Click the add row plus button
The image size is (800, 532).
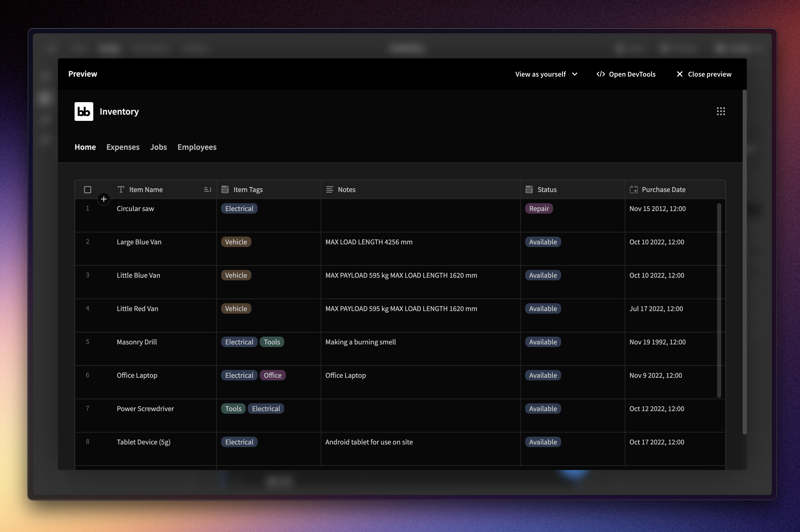[104, 199]
